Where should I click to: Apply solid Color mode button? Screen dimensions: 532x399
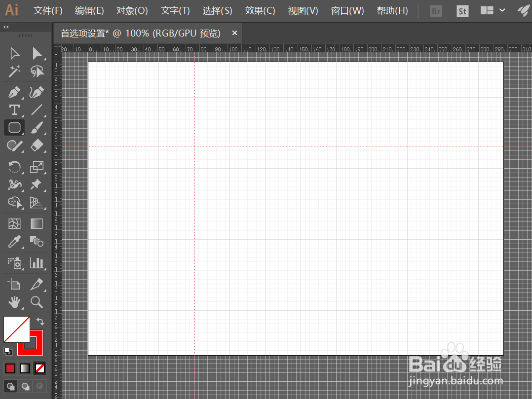pos(10,368)
